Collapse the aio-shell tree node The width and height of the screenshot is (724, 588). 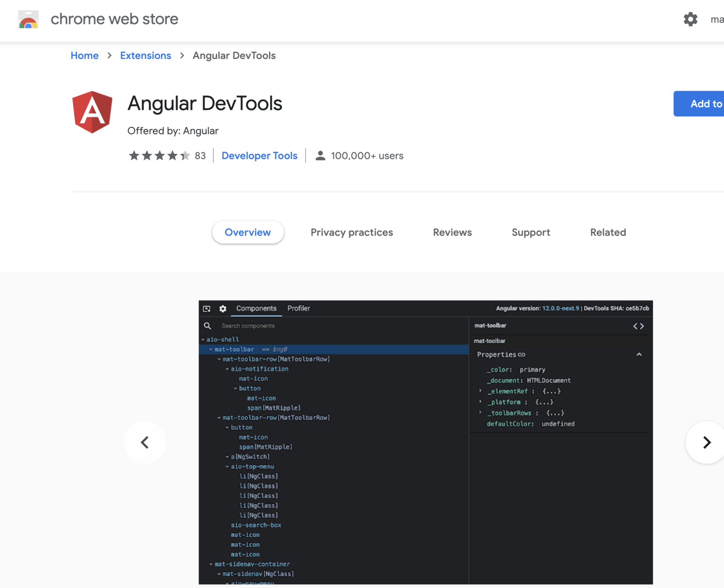coord(203,339)
